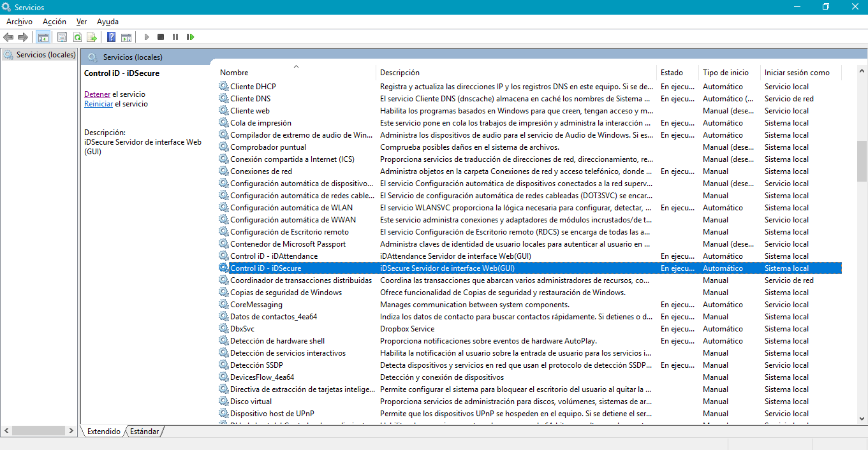Image resolution: width=868 pixels, height=450 pixels.
Task: Click the Restart service toolbar icon
Action: (x=190, y=37)
